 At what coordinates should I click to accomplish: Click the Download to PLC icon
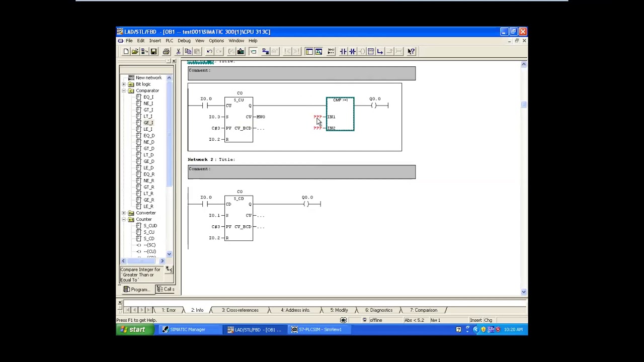point(240,51)
